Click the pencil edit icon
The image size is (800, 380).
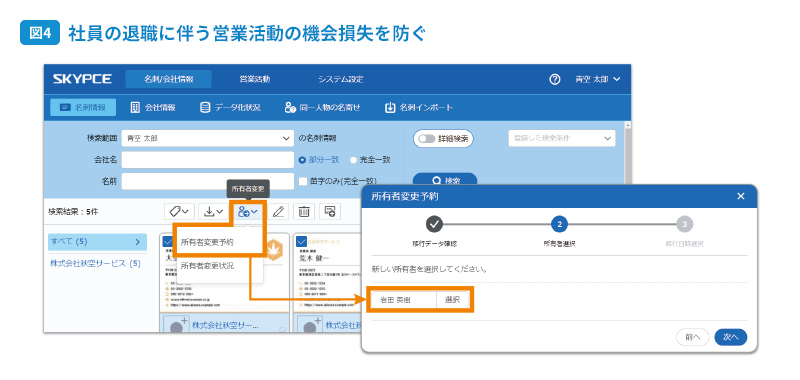coord(278,212)
